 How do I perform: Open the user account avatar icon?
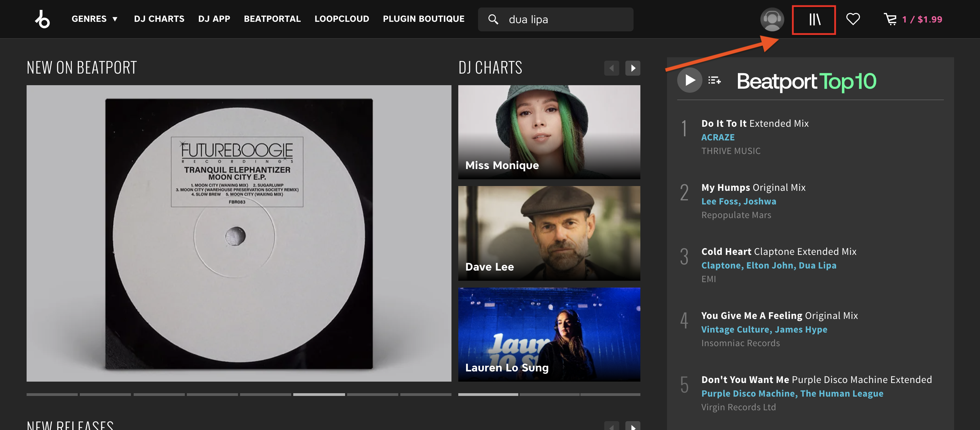772,19
